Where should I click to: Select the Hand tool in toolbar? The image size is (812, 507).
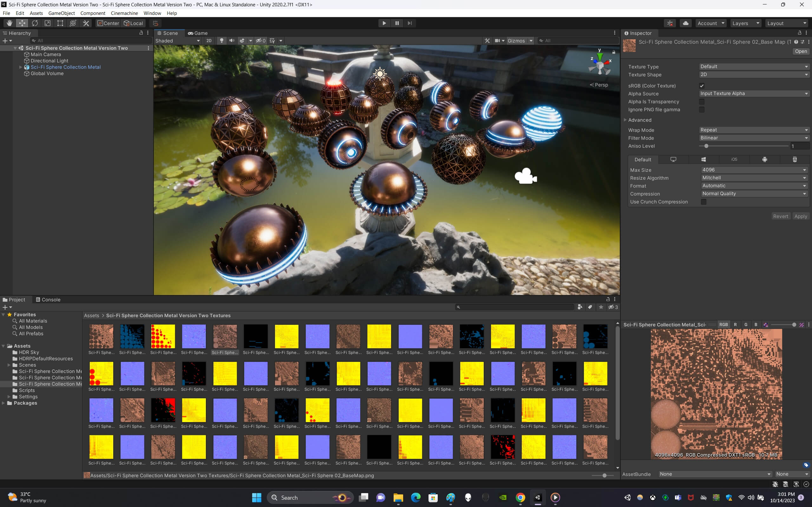click(10, 23)
